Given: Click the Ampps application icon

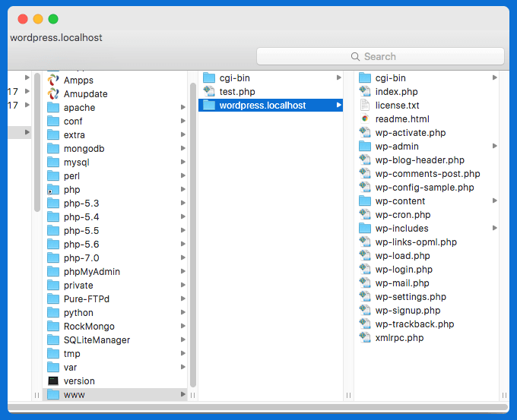Looking at the screenshot, I should [x=53, y=80].
